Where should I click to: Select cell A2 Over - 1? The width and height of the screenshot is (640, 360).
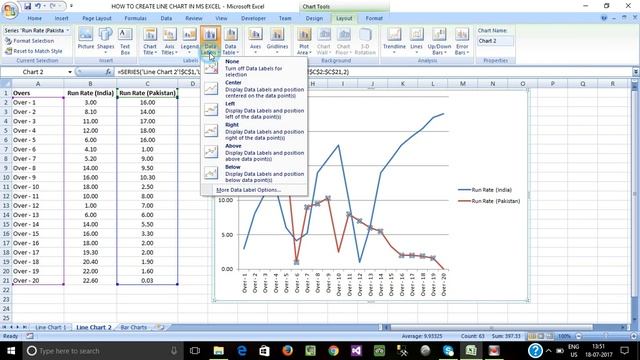pos(38,102)
